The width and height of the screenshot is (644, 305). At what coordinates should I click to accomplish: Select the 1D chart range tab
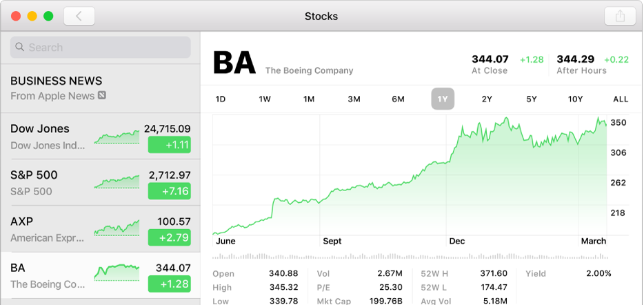221,99
